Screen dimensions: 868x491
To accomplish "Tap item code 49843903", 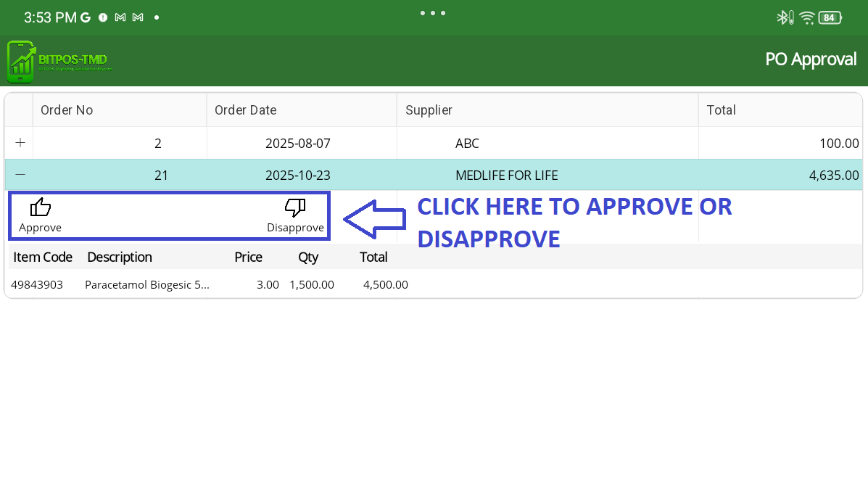I will point(37,284).
